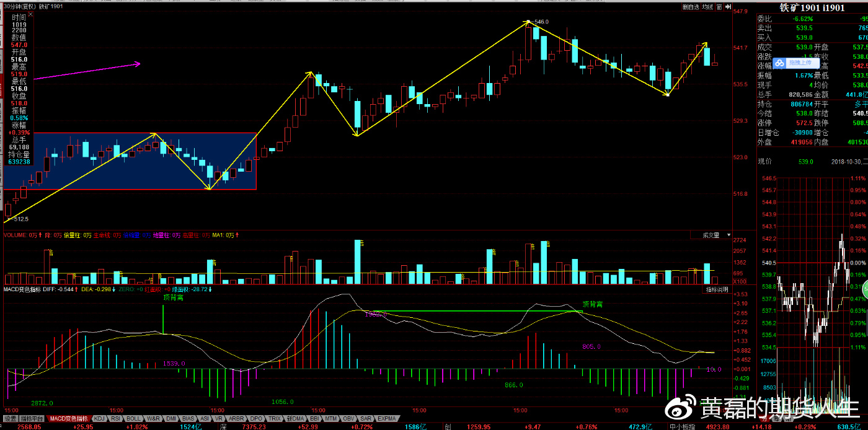
Task: Click the 删自选 remove-from-watchlist button
Action: tap(691, 7)
